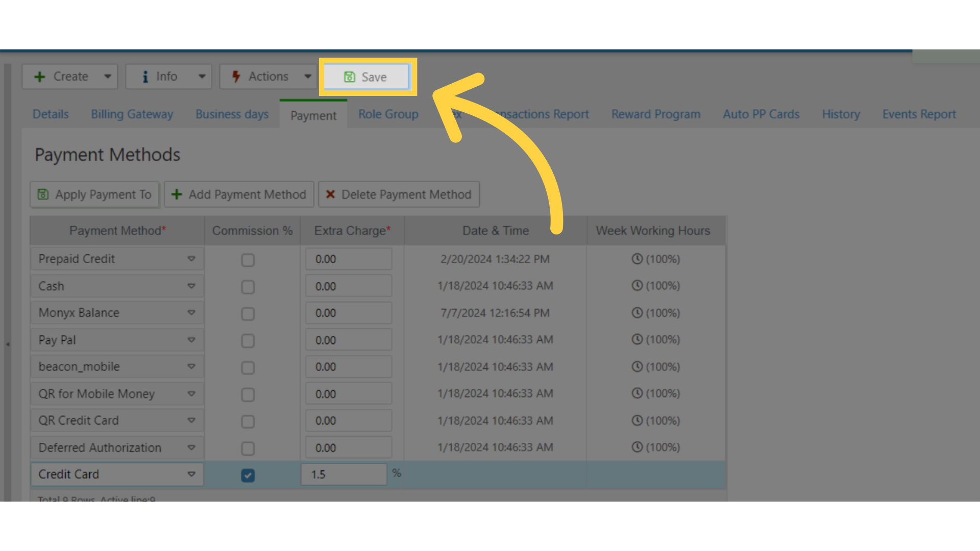The height and width of the screenshot is (551, 980).
Task: Expand the Actions dropdown arrow
Action: point(308,77)
